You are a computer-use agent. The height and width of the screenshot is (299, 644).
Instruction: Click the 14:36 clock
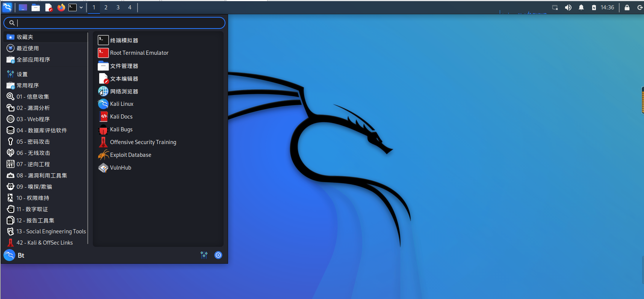pyautogui.click(x=607, y=8)
